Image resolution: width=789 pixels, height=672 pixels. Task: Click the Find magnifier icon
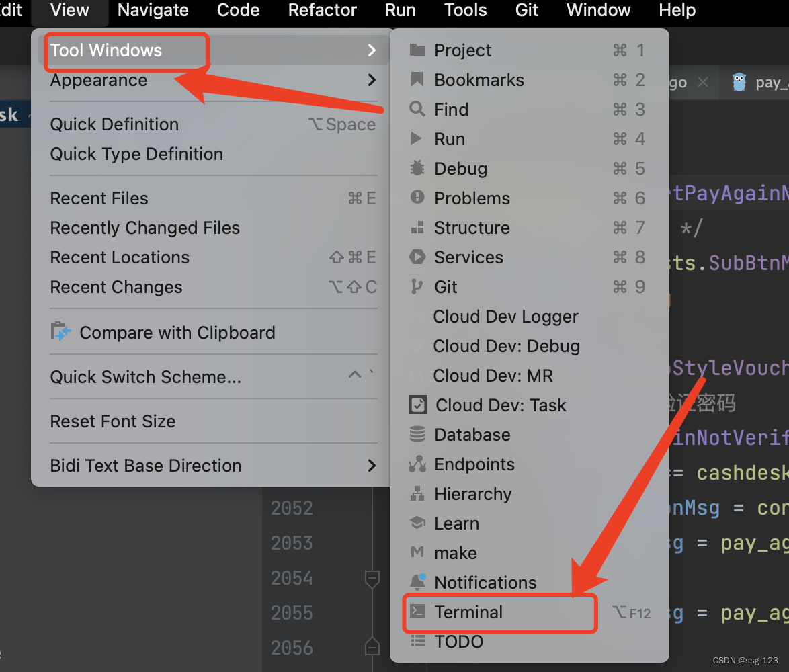417,109
